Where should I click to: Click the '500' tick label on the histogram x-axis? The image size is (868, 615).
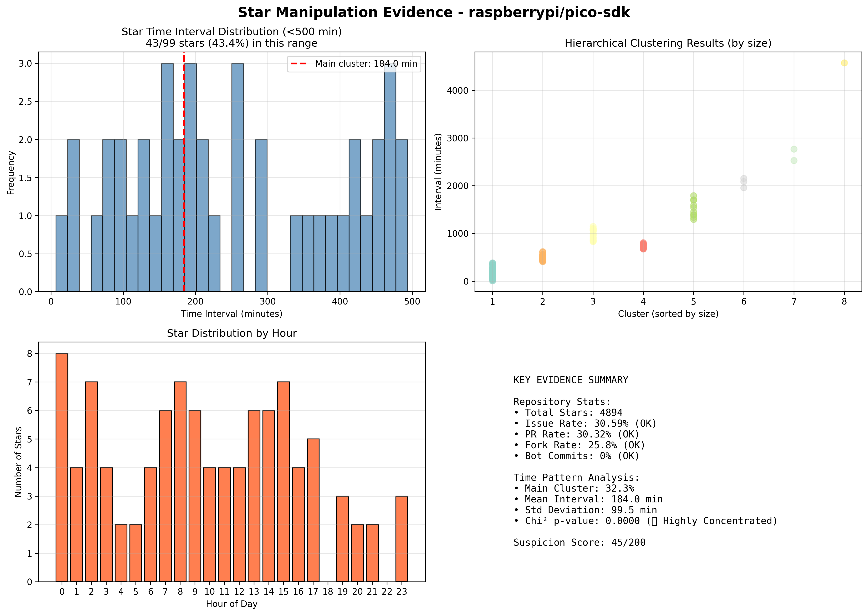pyautogui.click(x=412, y=302)
